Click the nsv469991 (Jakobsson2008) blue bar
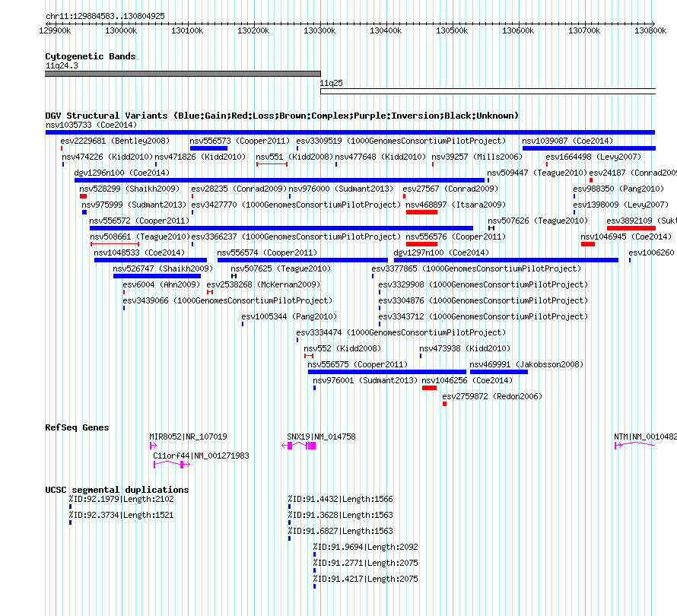The width and height of the screenshot is (677, 616). (x=499, y=372)
